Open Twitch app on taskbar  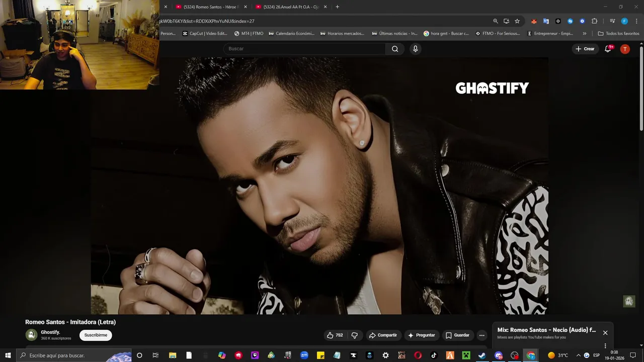point(255,355)
